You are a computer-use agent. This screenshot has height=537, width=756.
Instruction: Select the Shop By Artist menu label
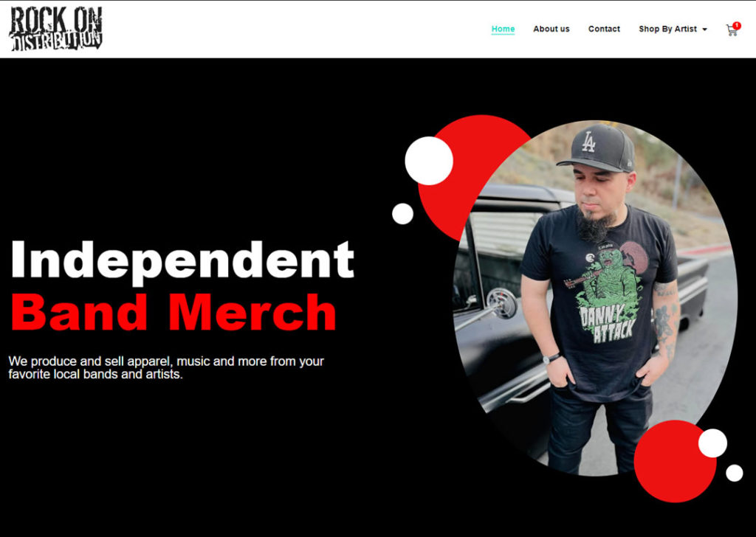(x=667, y=29)
